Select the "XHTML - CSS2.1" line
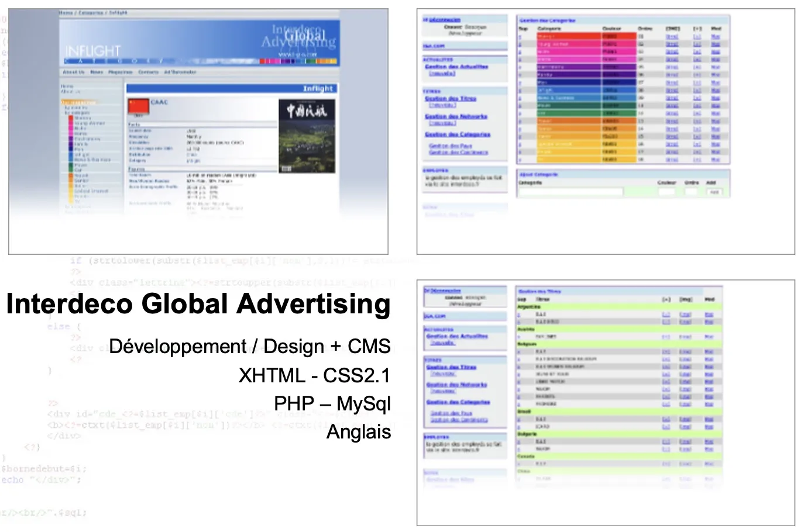This screenshot has width=804, height=532. (315, 375)
